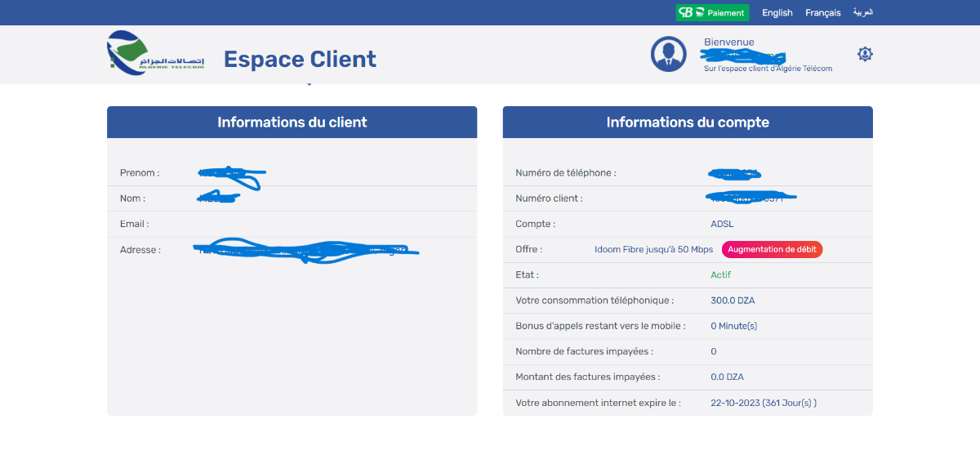This screenshot has width=980, height=455.
Task: Click the user profile avatar icon
Action: 669,54
